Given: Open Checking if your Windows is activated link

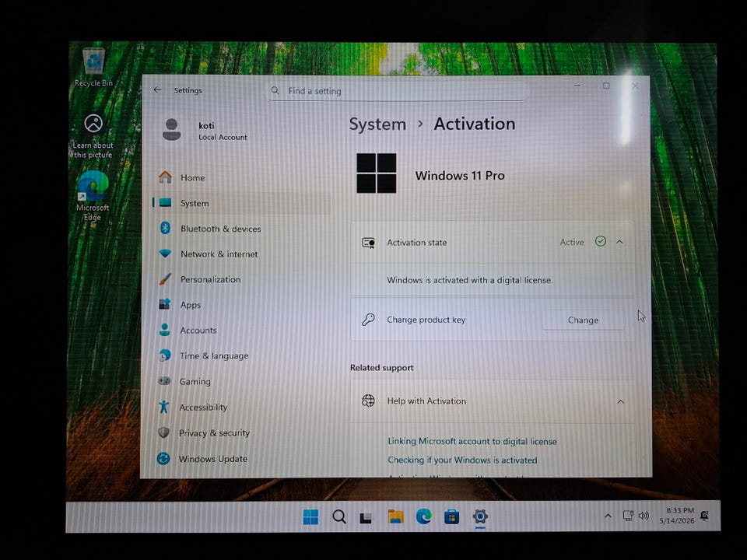Looking at the screenshot, I should pos(462,460).
